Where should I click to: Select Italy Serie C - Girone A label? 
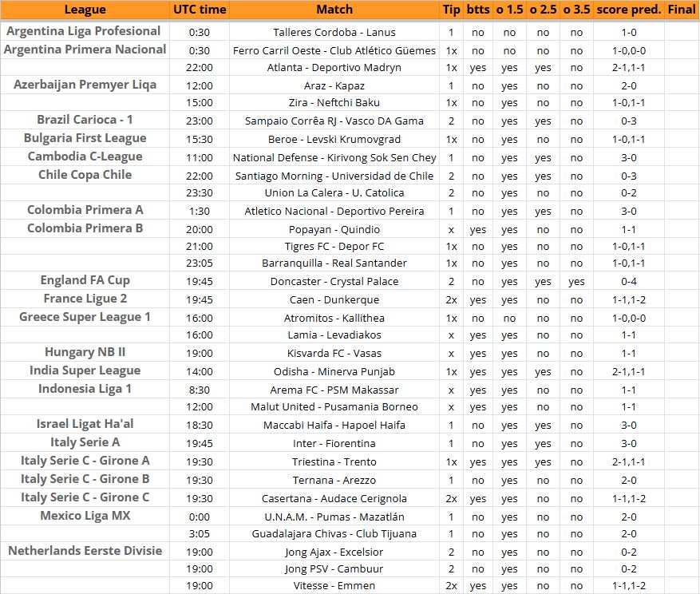85,461
